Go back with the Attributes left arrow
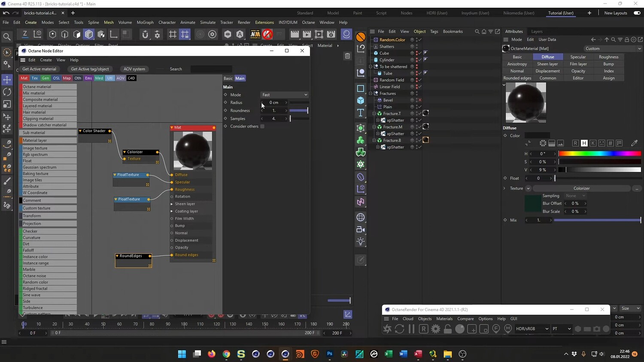Screen dimensions: 644x362 point(593,39)
